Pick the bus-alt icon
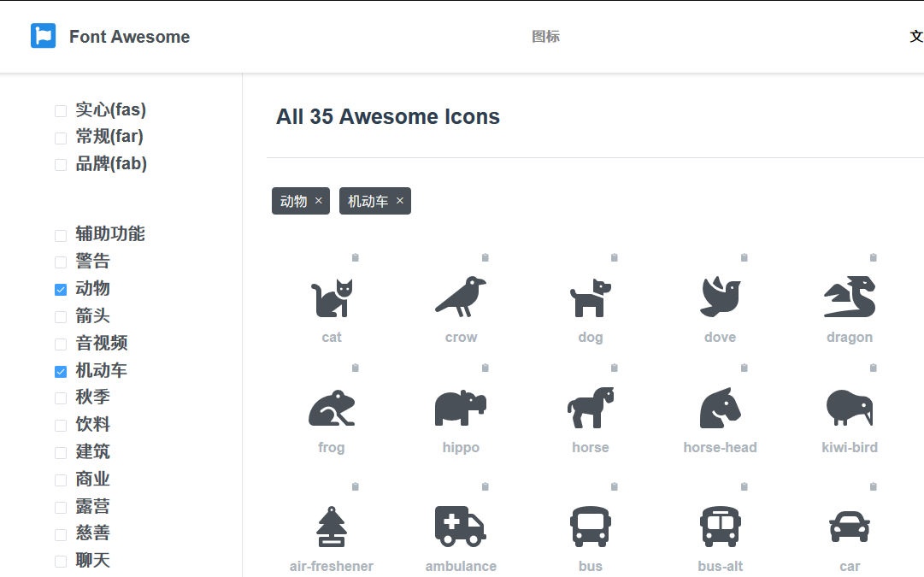The height and width of the screenshot is (577, 924). click(x=720, y=526)
